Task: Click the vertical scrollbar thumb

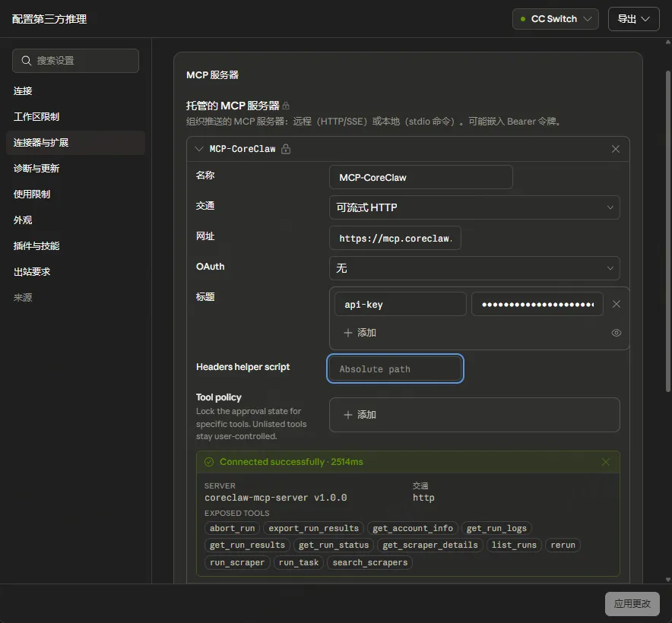Action: click(x=668, y=232)
